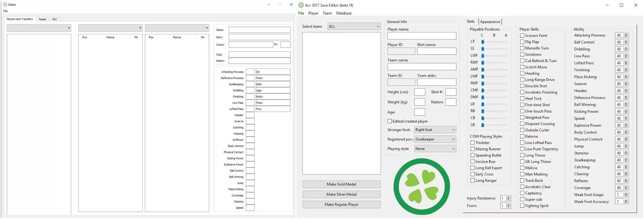Open the File menu in the Editor window
The width and height of the screenshot is (644, 219).
6,11
